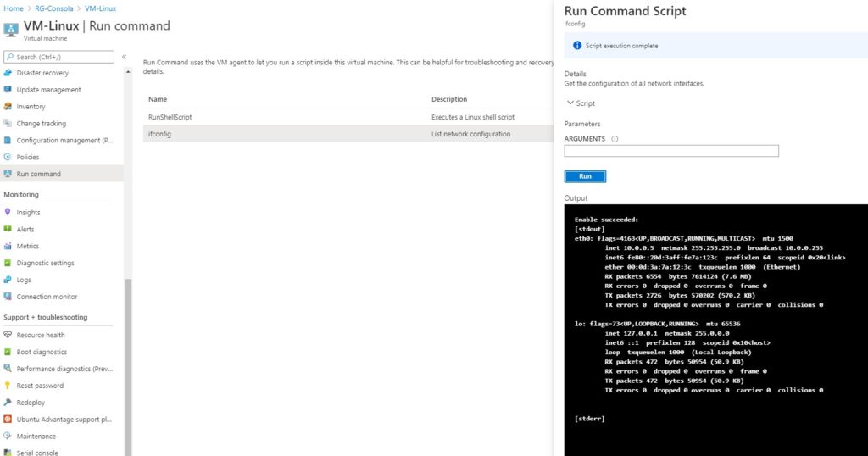This screenshot has width=868, height=456.
Task: Open Boot diagnostics menu item
Action: point(42,352)
